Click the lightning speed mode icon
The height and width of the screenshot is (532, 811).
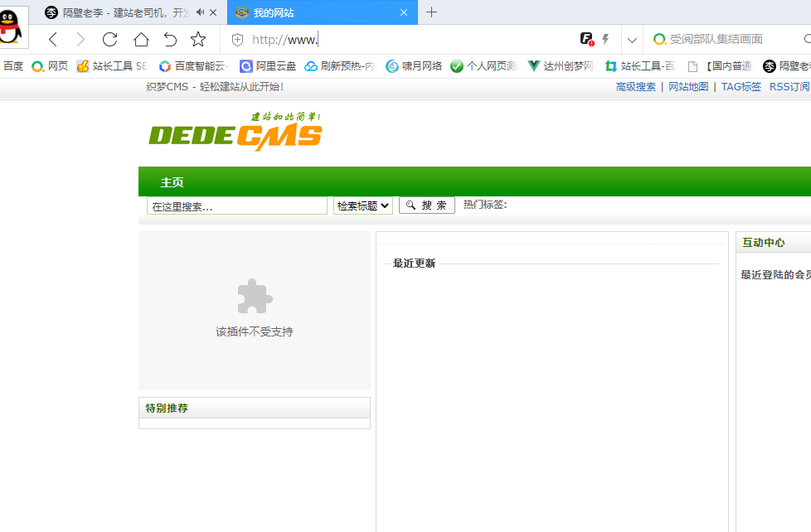tap(605, 39)
